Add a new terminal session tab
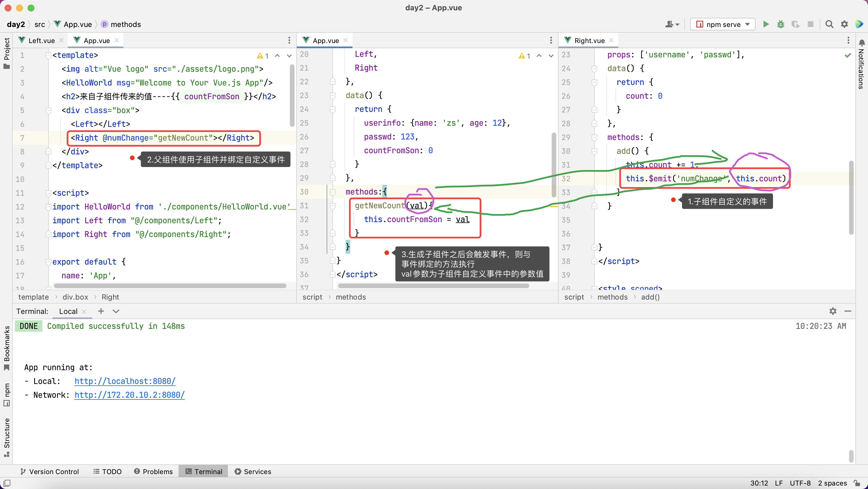The width and height of the screenshot is (868, 489). 101,311
